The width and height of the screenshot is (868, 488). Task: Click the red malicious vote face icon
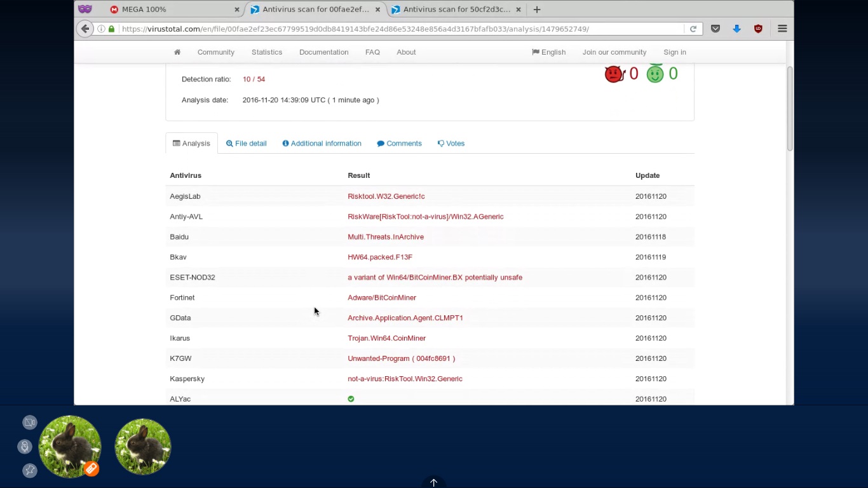[614, 74]
